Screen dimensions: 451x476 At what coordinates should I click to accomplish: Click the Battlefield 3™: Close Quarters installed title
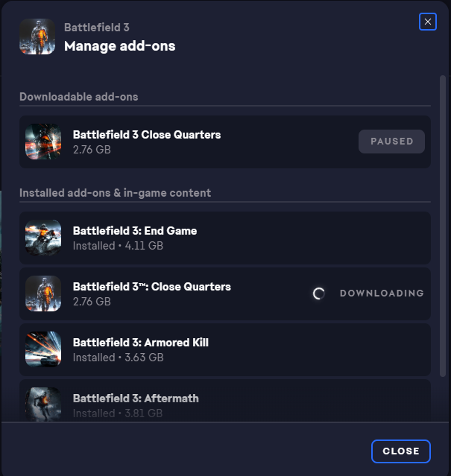[152, 287]
